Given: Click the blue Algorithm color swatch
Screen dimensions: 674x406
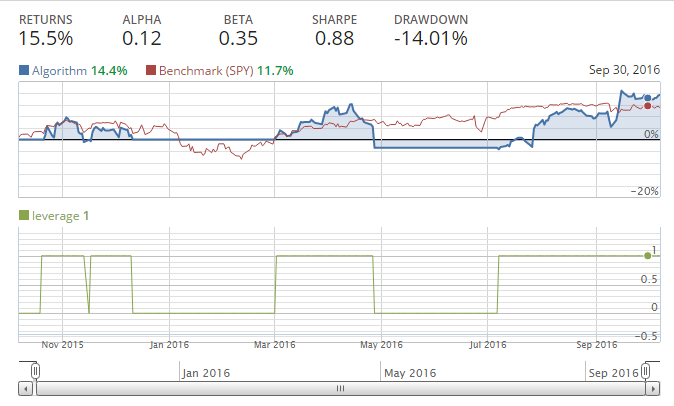Looking at the screenshot, I should click(24, 71).
